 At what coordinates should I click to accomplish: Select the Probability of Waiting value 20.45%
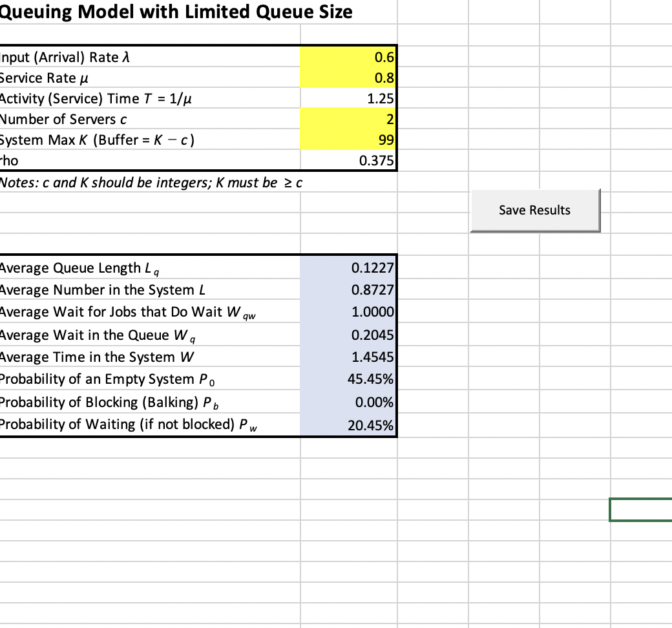click(x=349, y=424)
